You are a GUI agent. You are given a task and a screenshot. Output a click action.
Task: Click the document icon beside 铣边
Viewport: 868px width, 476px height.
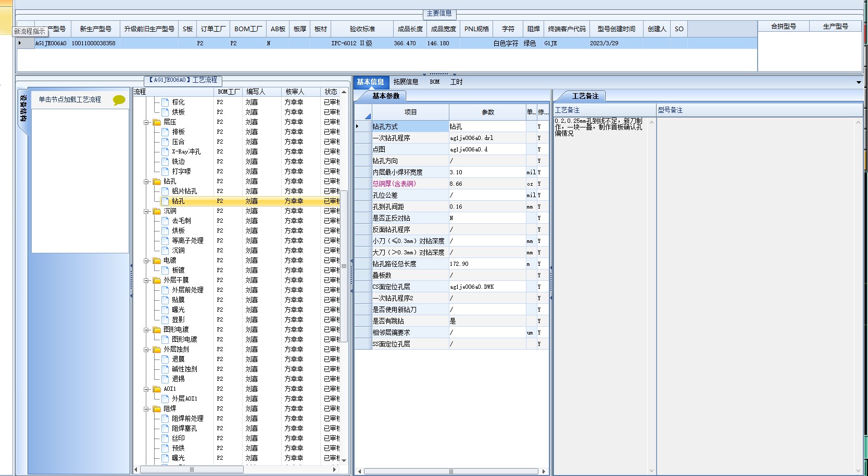point(165,162)
